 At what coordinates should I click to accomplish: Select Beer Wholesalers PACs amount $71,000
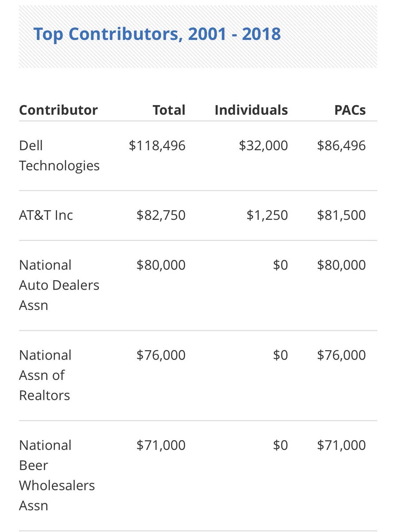pyautogui.click(x=342, y=445)
